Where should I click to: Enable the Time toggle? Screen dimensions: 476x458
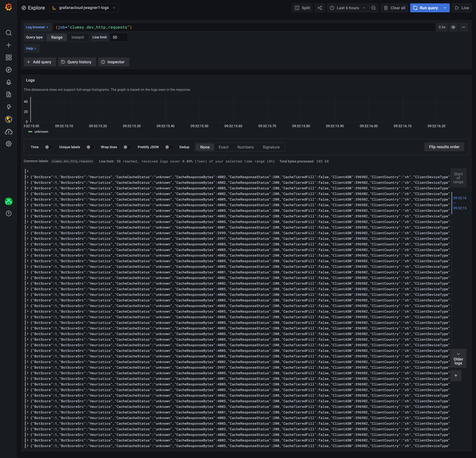49,147
